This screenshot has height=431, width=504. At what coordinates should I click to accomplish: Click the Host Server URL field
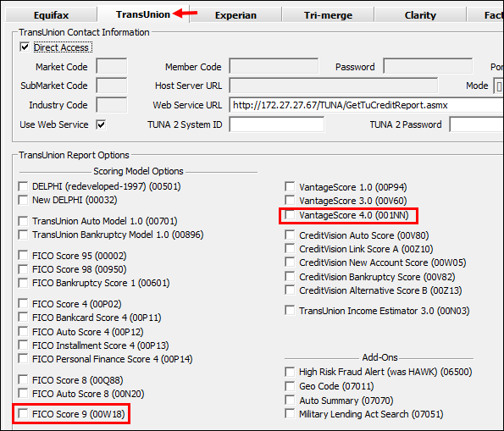point(334,86)
